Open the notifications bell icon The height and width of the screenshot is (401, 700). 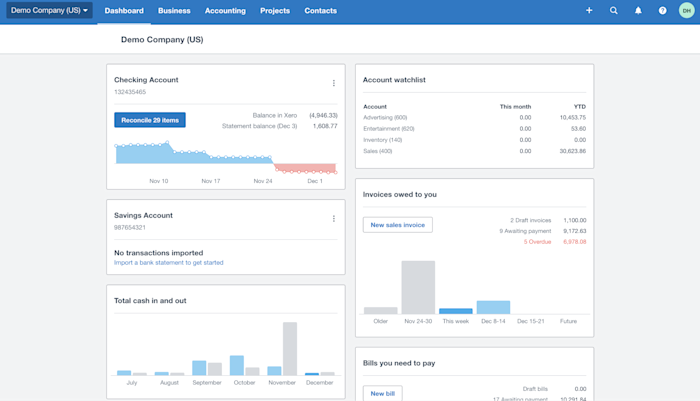click(638, 10)
